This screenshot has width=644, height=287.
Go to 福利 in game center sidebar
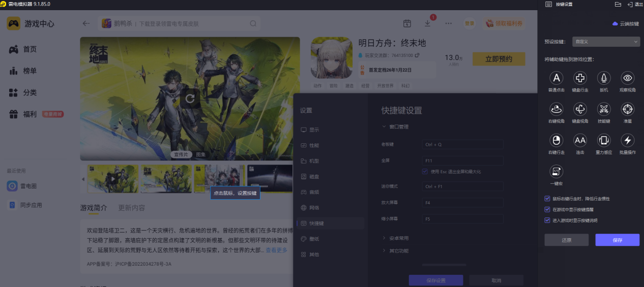point(23,114)
